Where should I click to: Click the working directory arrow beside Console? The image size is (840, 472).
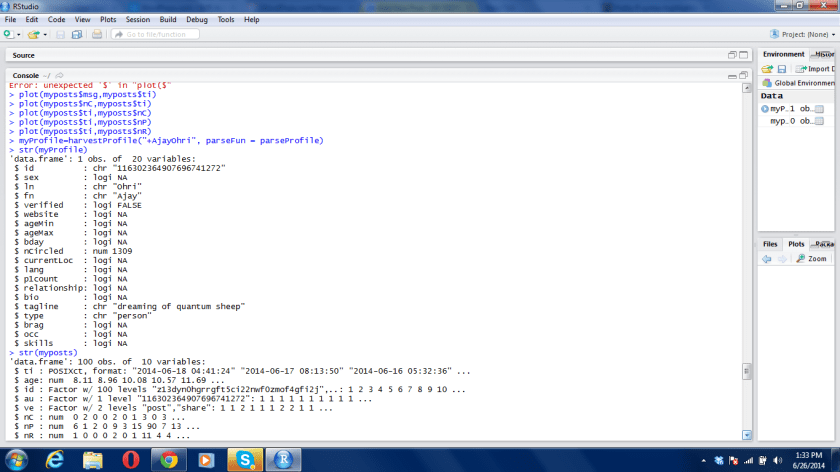(59, 76)
